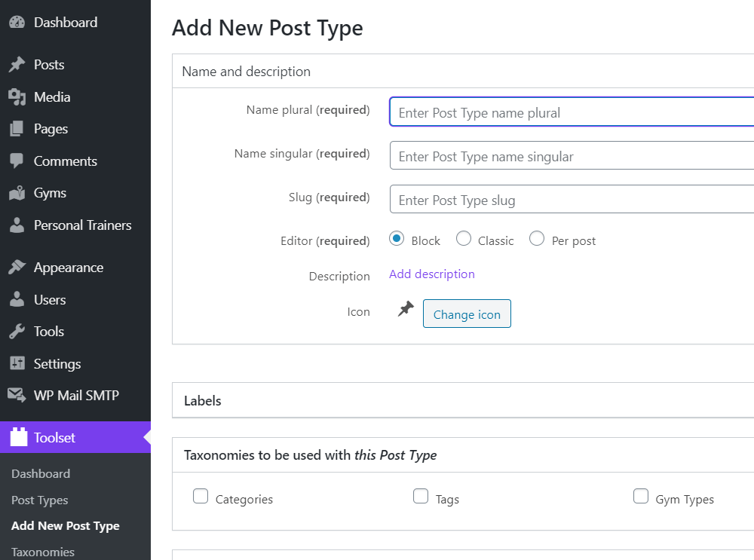Open Media via its sidebar icon
The width and height of the screenshot is (754, 560).
pyautogui.click(x=17, y=97)
